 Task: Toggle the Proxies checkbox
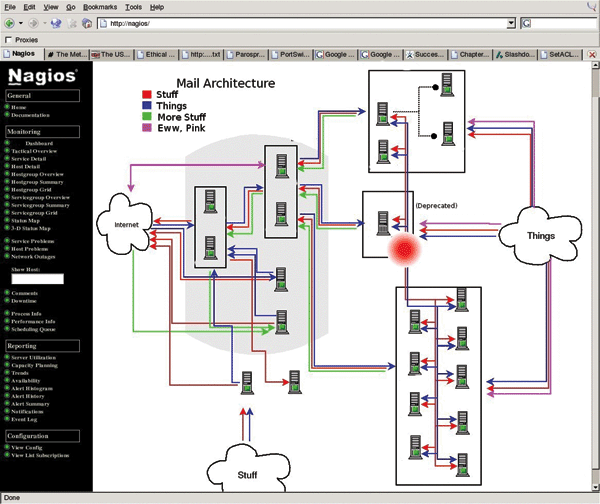point(8,39)
